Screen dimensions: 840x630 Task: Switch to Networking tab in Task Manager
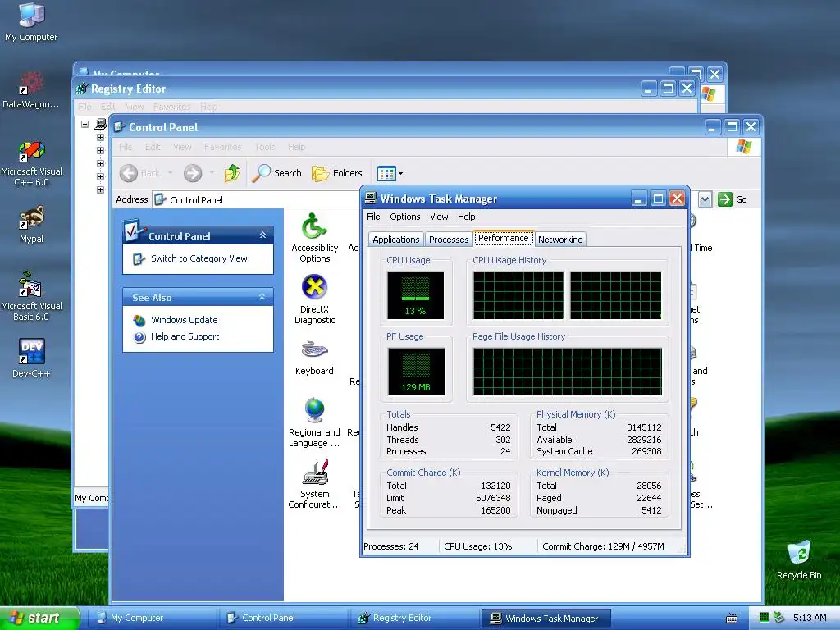(x=559, y=240)
